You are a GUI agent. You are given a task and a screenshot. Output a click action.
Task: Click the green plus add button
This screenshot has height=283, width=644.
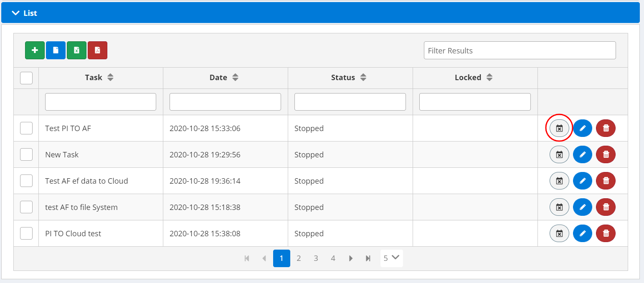(35, 51)
